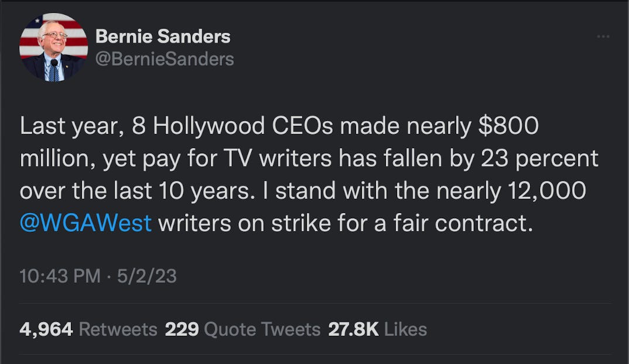Image resolution: width=629 pixels, height=364 pixels.
Task: Show the Likes label list
Action: point(405,329)
